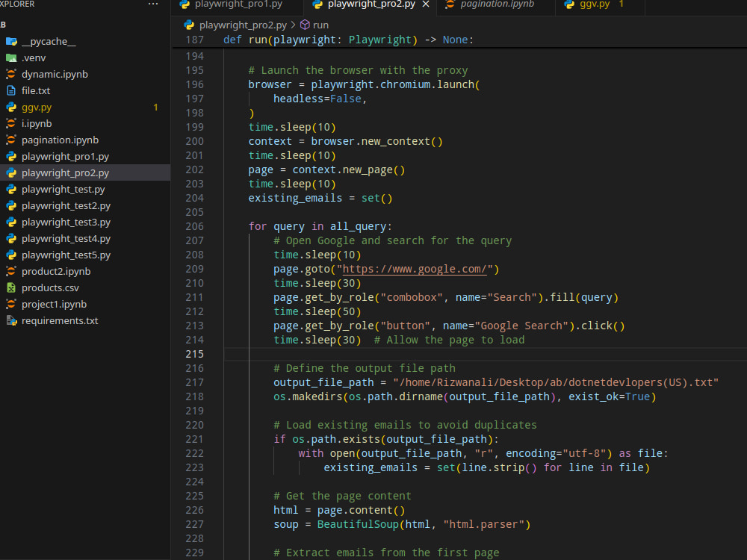Click the Python file icon in the breadcrumb bar
The height and width of the screenshot is (560, 747).
[x=189, y=24]
